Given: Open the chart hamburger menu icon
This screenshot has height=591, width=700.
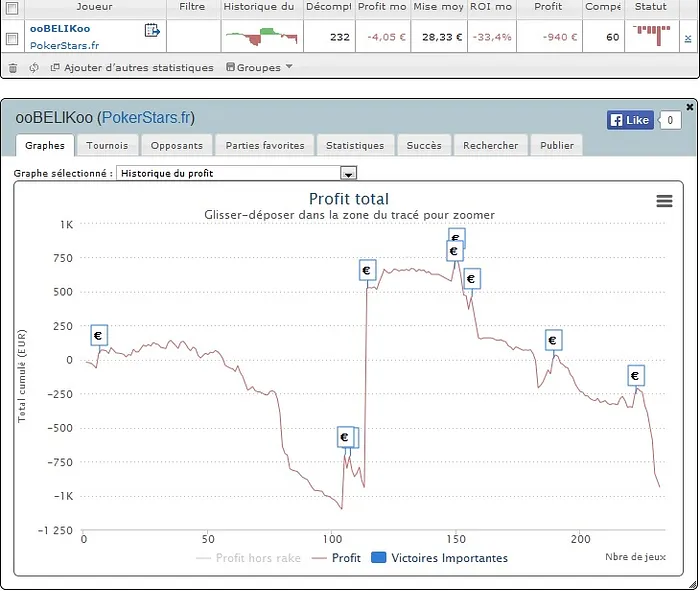Looking at the screenshot, I should tap(664, 200).
